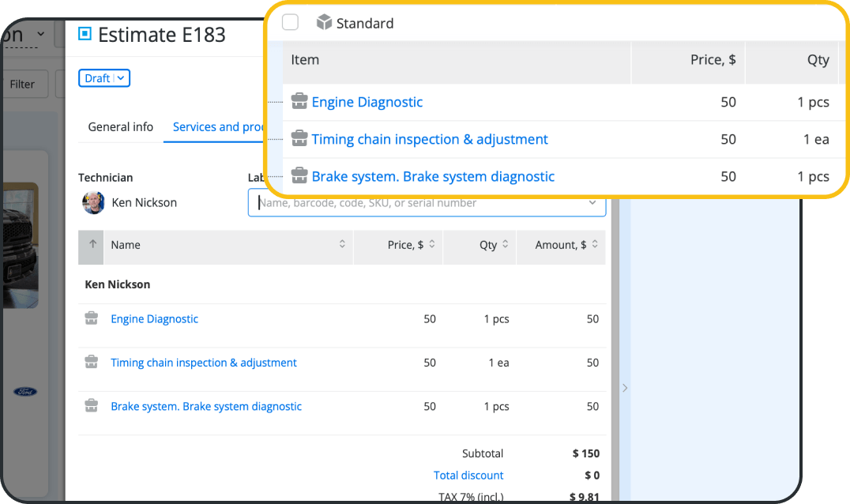Click toolbox icon next to Engine Diagnostic table row
850x504 pixels.
92,319
